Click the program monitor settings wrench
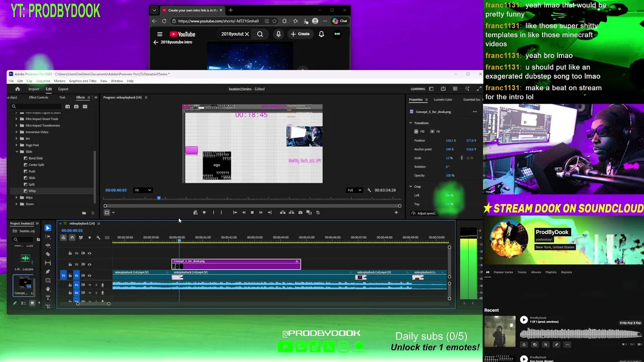This screenshot has width=644, height=362. [x=369, y=190]
